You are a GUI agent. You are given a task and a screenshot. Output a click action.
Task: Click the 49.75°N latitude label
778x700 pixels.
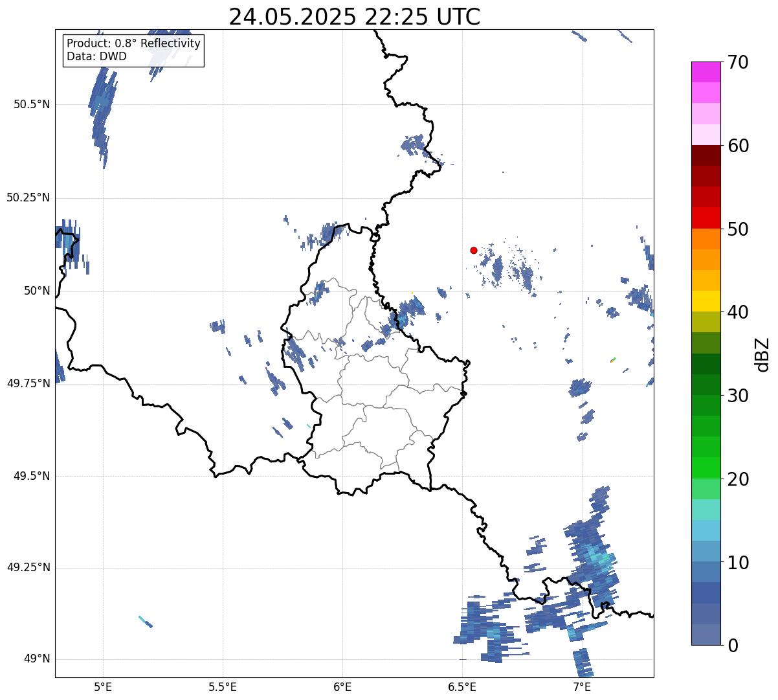click(x=28, y=383)
